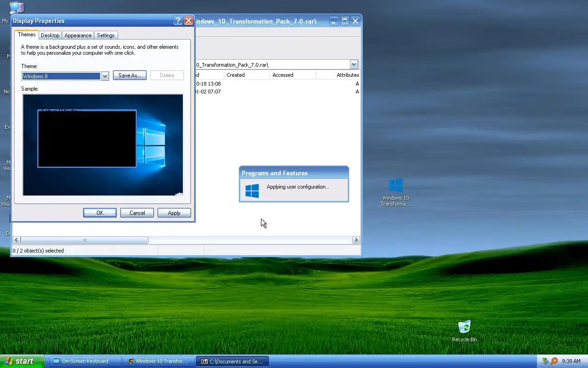This screenshot has width=588, height=368.
Task: Click the '0 / 2 object(s) selected' status text
Action: [x=38, y=251]
